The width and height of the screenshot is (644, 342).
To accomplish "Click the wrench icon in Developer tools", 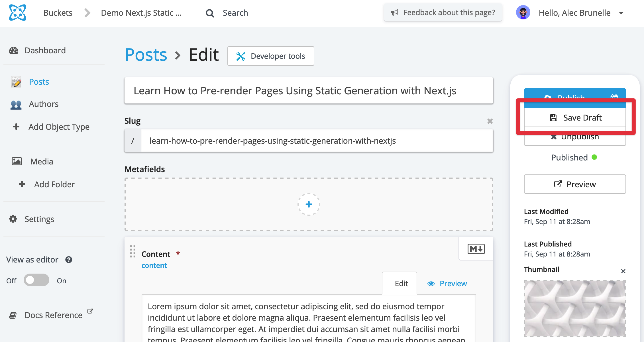I will (241, 56).
